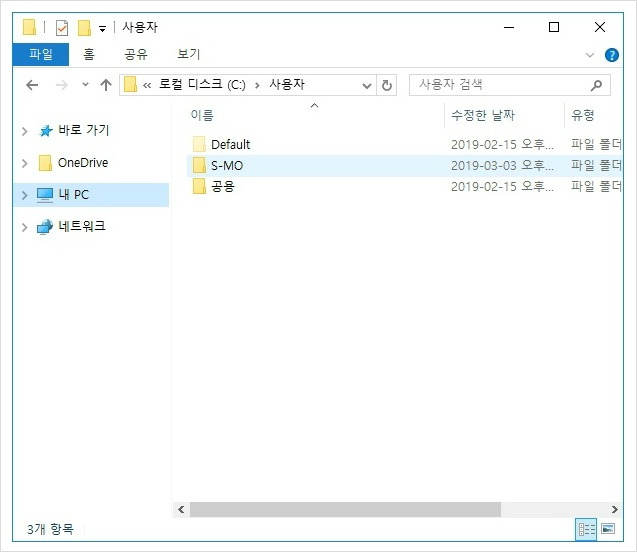Switch to large icons view in status bar

608,529
